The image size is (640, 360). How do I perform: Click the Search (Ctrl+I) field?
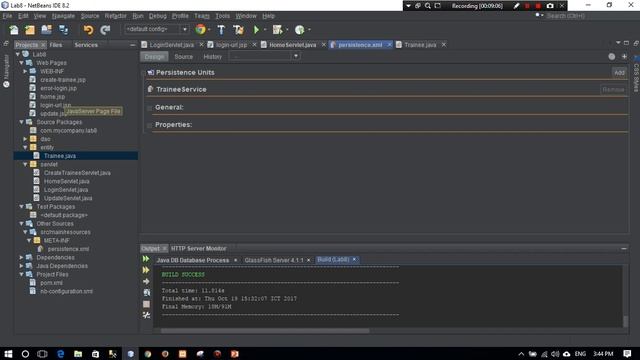coord(583,16)
